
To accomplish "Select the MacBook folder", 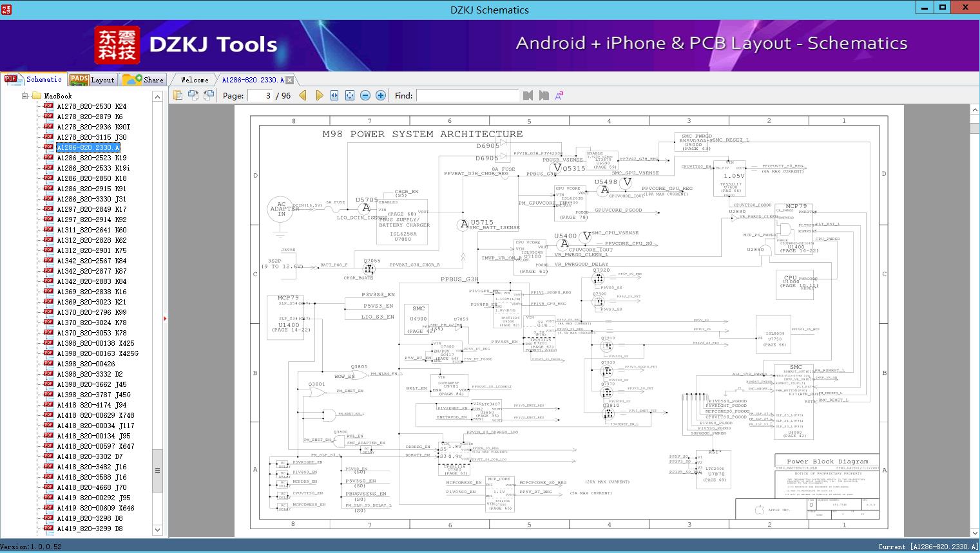I will [57, 96].
